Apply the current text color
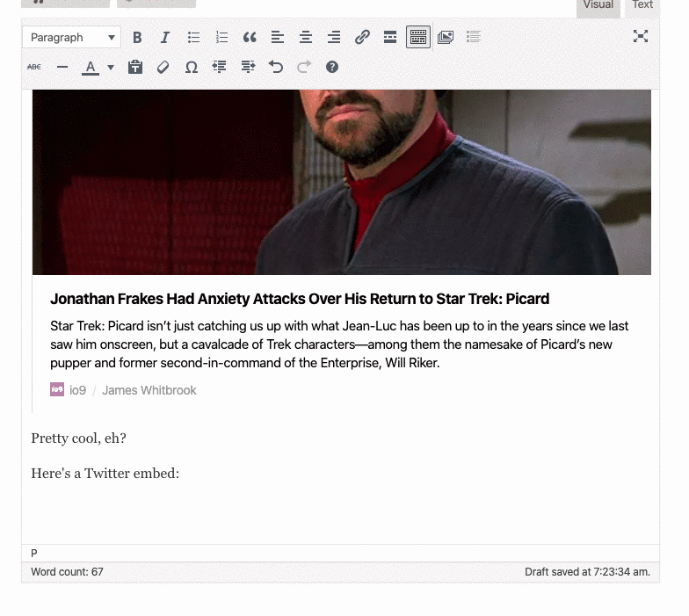Image resolution: width=689 pixels, height=616 pixels. (x=91, y=68)
